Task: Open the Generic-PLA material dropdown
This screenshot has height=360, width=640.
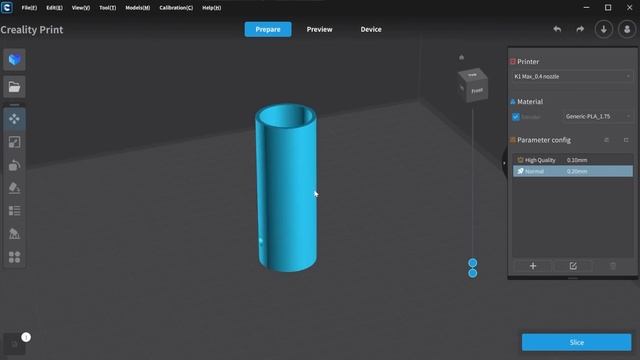Action: [598, 117]
